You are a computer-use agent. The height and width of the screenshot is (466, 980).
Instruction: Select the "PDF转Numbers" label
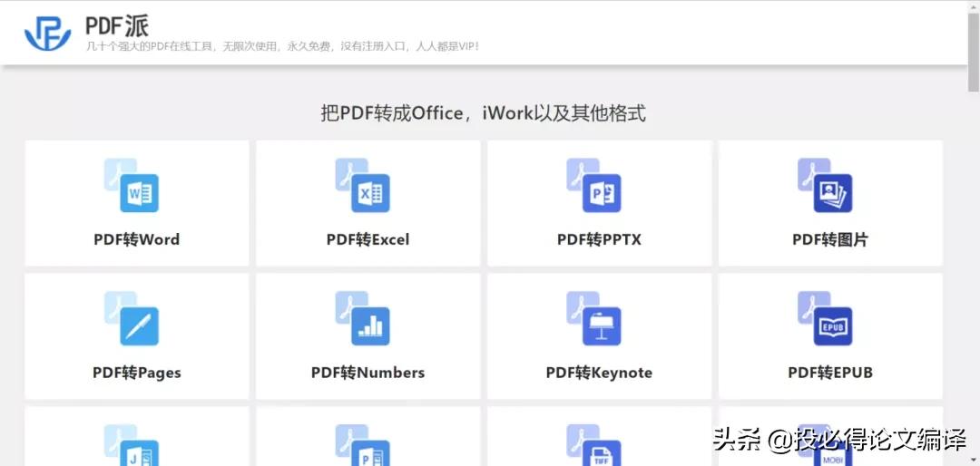[368, 373]
